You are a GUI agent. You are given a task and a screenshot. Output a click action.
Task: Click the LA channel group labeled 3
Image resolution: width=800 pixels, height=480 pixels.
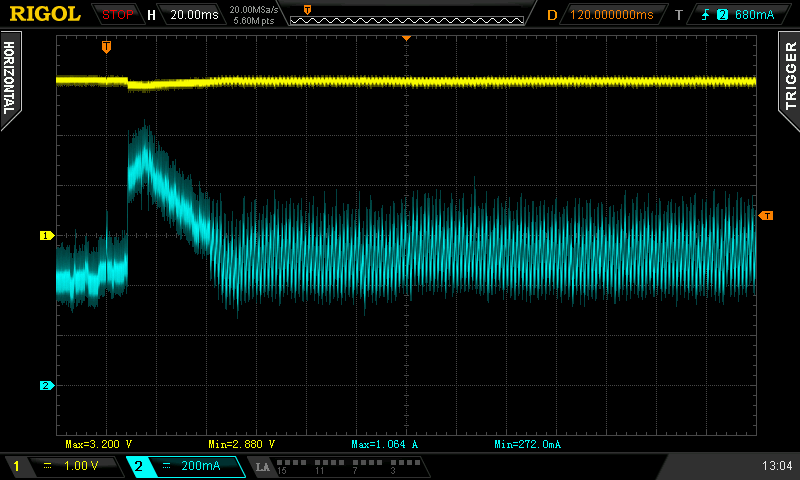coord(405,466)
